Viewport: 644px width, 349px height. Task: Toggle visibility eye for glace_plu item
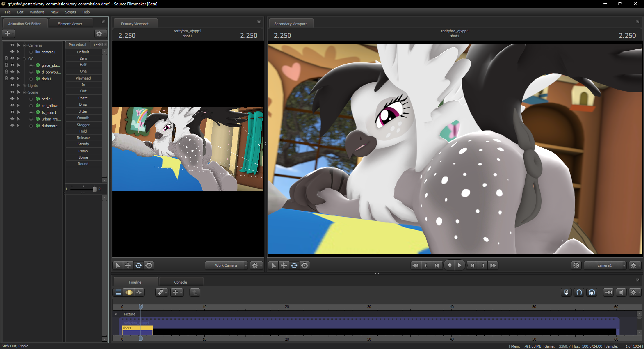pos(12,65)
